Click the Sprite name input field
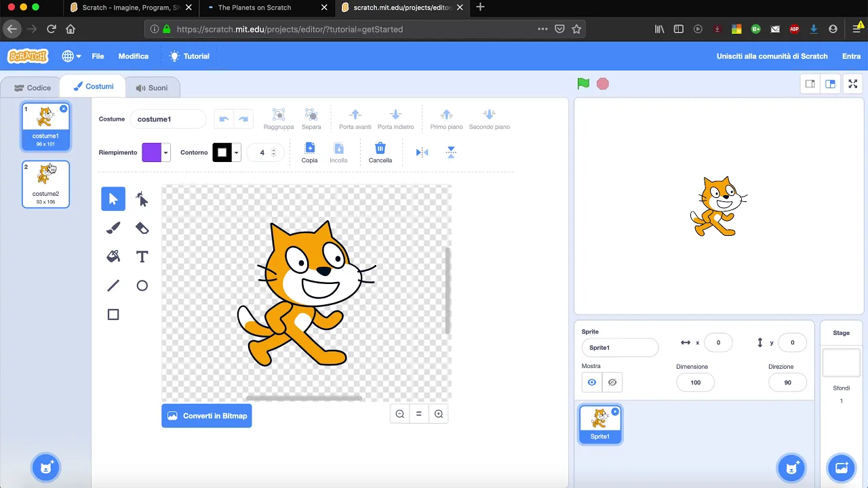The width and height of the screenshot is (868, 488). click(620, 348)
